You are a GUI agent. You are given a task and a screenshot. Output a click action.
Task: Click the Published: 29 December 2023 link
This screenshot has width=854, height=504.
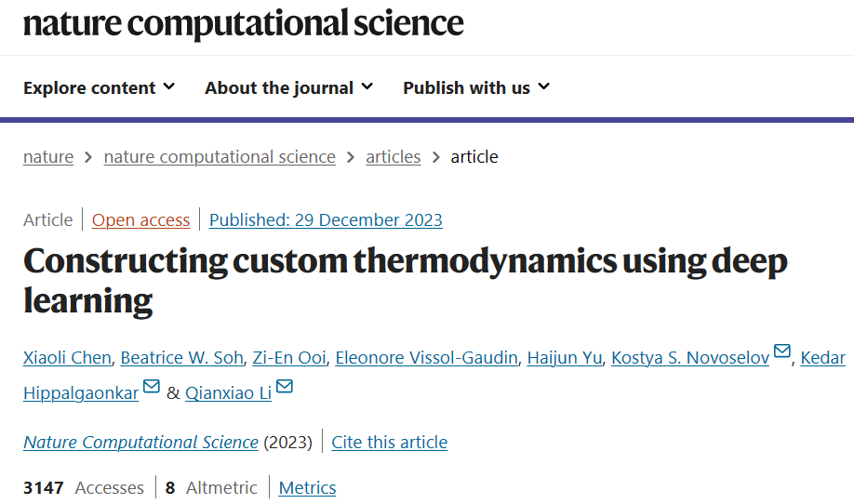[x=326, y=219]
